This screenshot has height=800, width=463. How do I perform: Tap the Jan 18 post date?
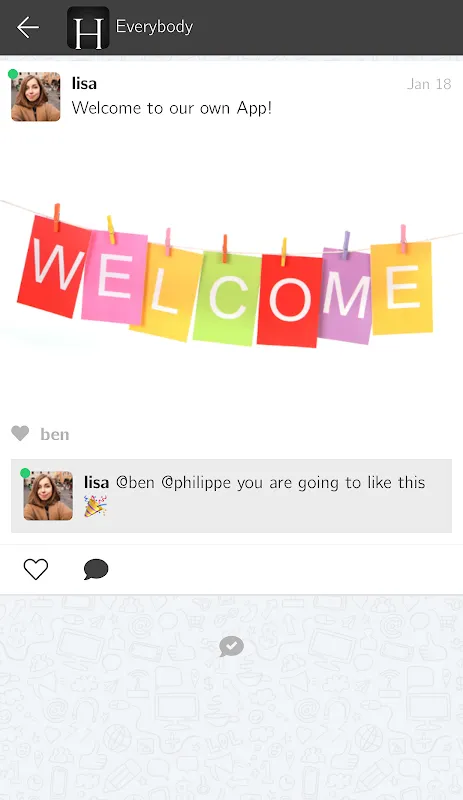pyautogui.click(x=429, y=84)
